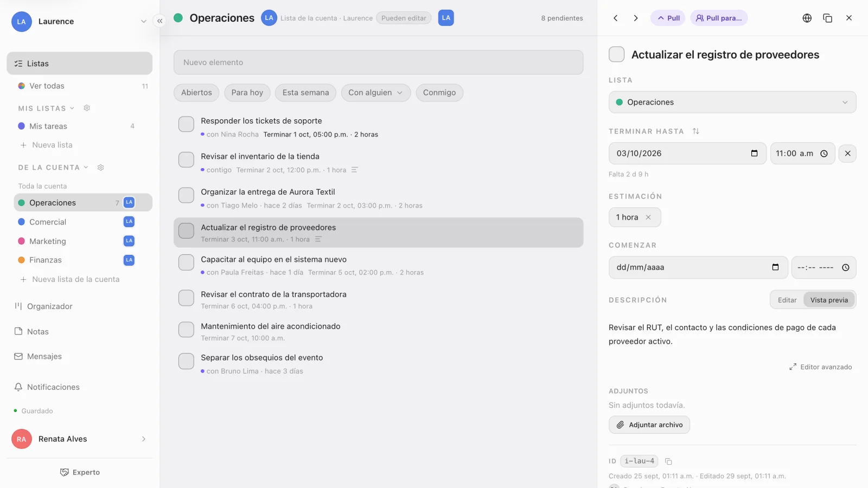Viewport: 868px width, 488px height.
Task: Collapse the sidebar with the double chevron icon
Action: (x=159, y=21)
